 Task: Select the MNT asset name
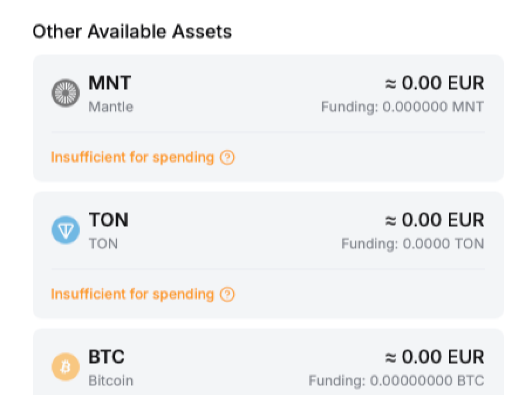tap(110, 83)
